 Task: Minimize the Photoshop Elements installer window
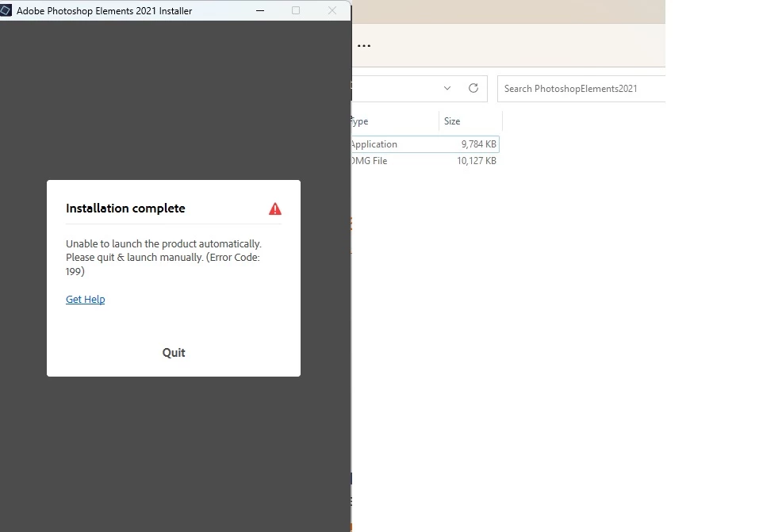click(260, 10)
